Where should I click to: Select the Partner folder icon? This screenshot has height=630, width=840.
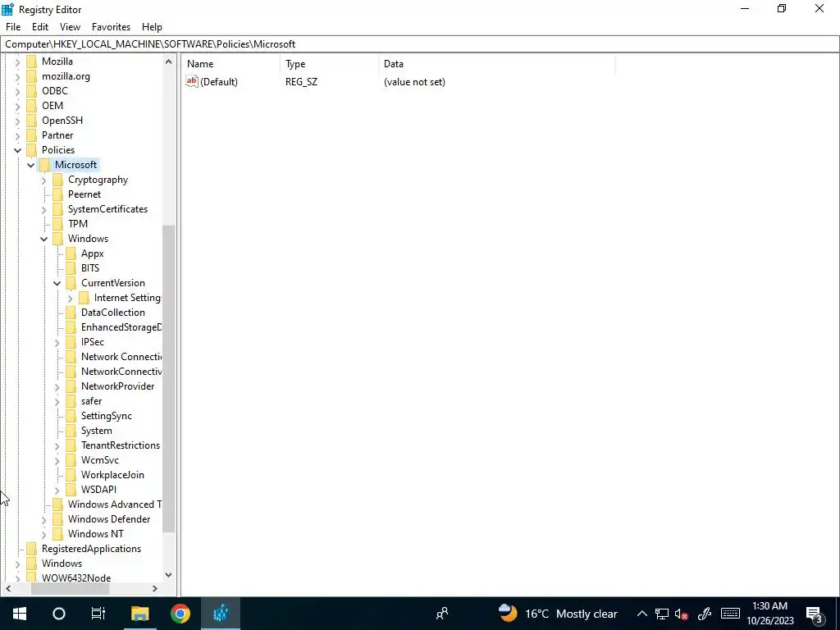[32, 135]
